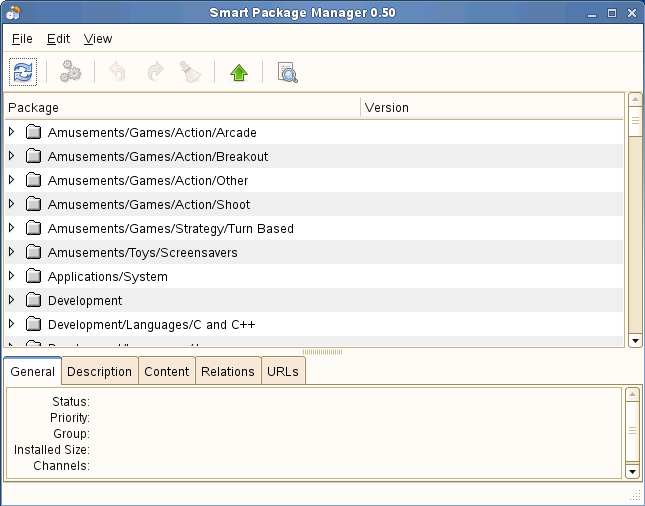
Task: Minimize the Smart Package Manager window
Action: point(592,14)
